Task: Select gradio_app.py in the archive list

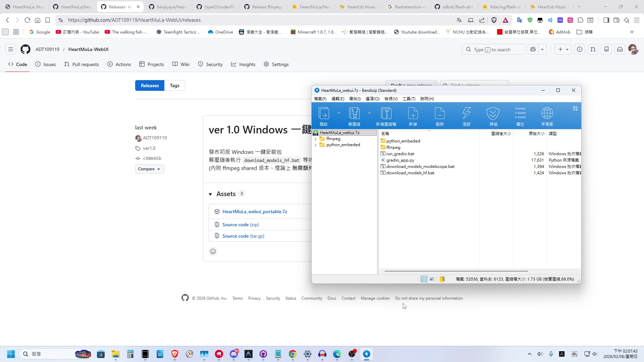Action: point(400,160)
